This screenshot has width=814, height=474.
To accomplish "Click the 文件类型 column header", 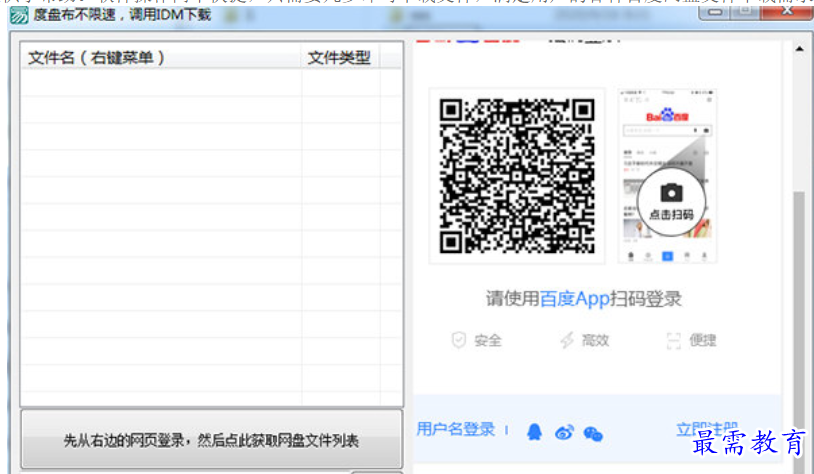I will tap(341, 57).
